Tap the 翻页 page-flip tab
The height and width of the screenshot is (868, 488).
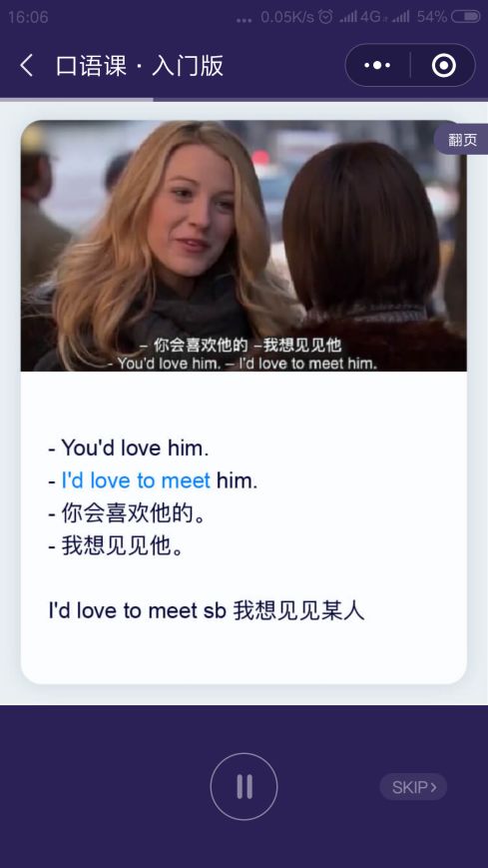pyautogui.click(x=461, y=140)
